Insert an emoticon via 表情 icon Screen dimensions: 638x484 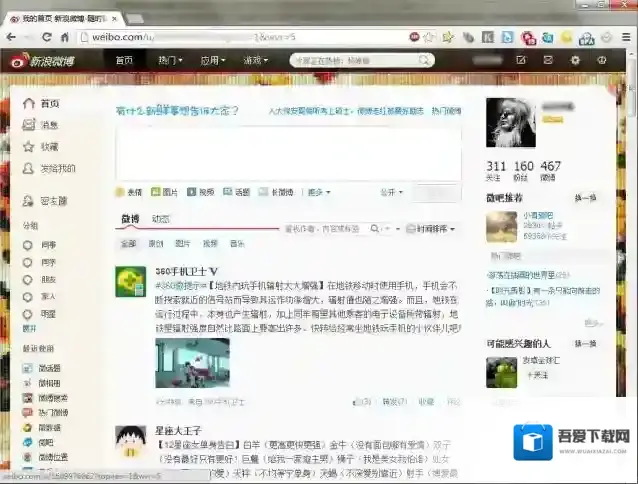click(x=129, y=192)
